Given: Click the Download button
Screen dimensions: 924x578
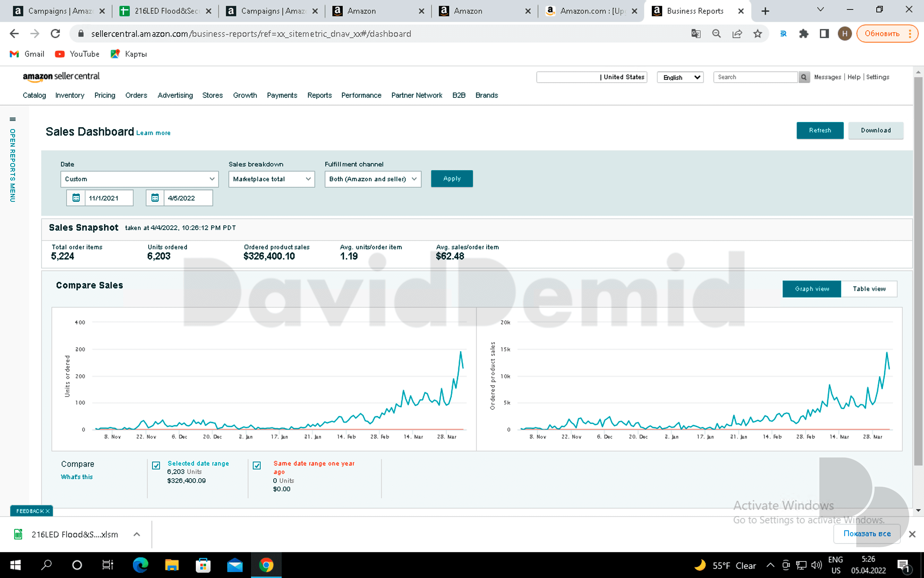Looking at the screenshot, I should [876, 130].
